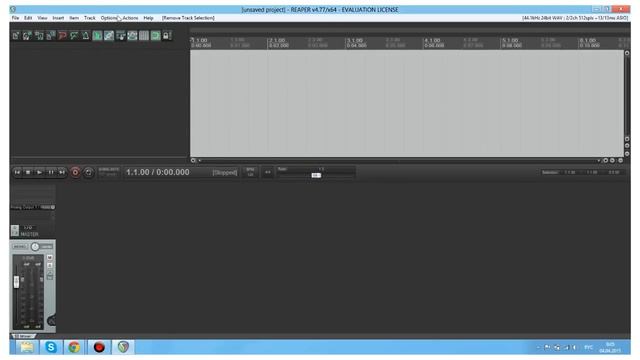Click the Stop transport button

point(28,172)
